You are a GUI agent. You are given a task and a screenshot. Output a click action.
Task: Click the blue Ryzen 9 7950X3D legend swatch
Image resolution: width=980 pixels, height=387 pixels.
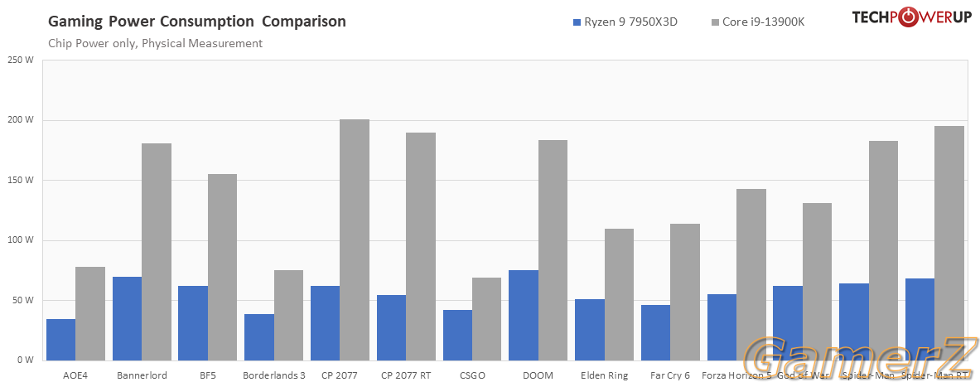(577, 22)
